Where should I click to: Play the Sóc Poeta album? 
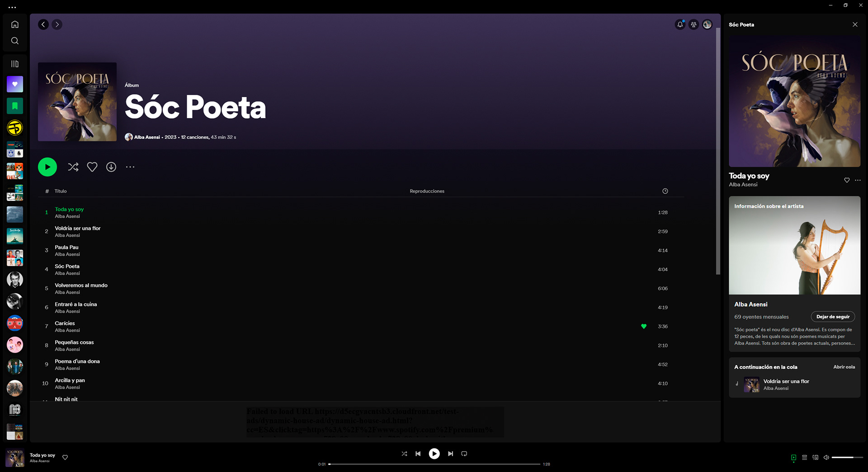[47, 167]
